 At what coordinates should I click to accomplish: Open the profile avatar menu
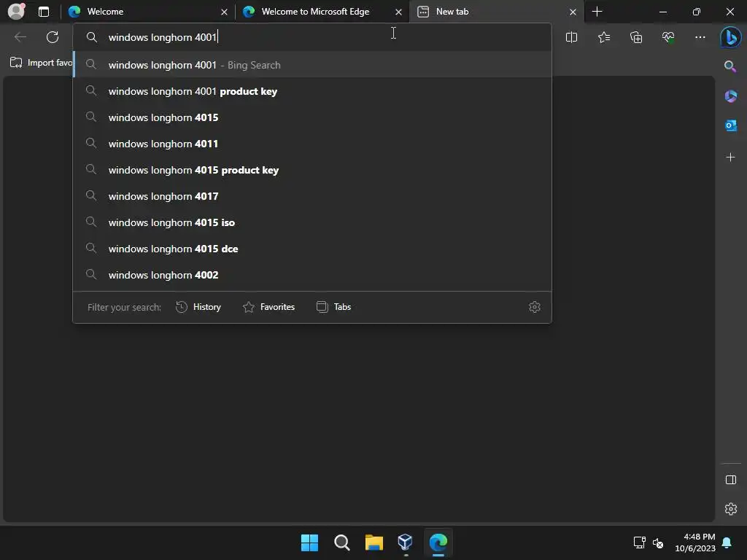point(16,12)
